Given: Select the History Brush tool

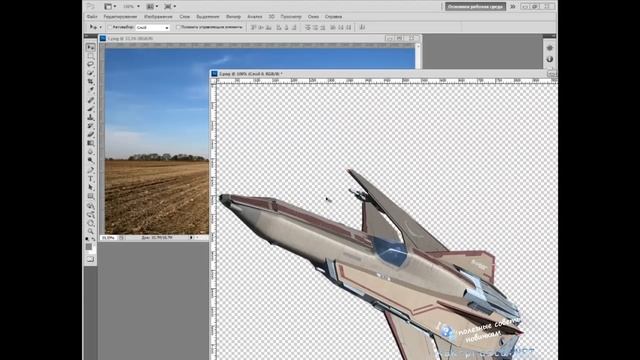Looking at the screenshot, I should click(90, 126).
